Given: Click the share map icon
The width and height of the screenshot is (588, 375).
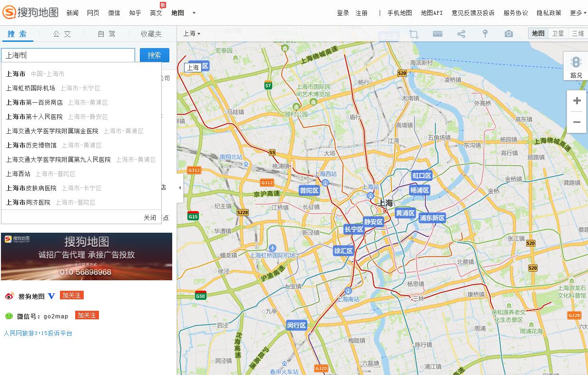Looking at the screenshot, I should (461, 34).
